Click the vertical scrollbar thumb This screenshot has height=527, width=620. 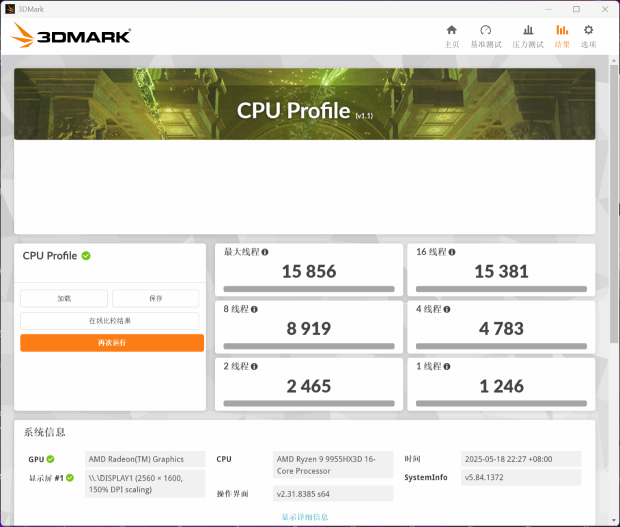[614, 204]
